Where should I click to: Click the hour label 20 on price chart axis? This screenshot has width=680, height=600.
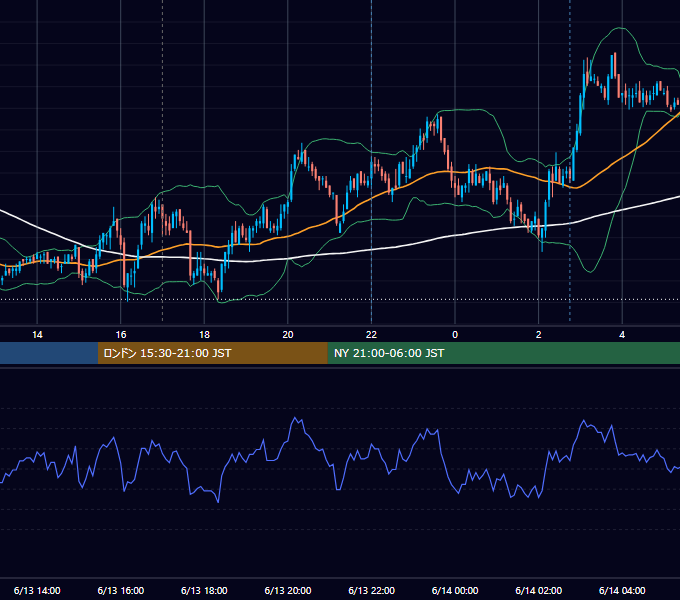288,335
